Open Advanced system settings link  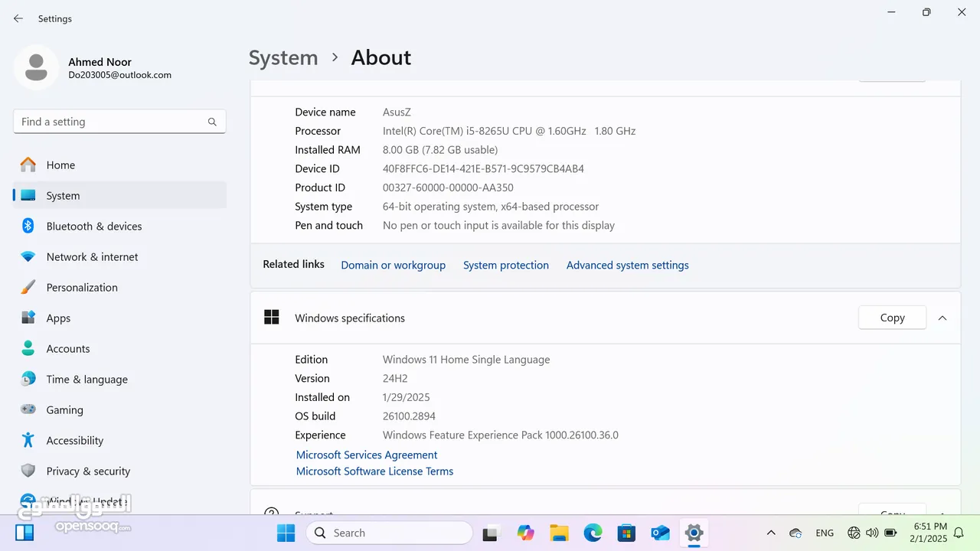(628, 265)
